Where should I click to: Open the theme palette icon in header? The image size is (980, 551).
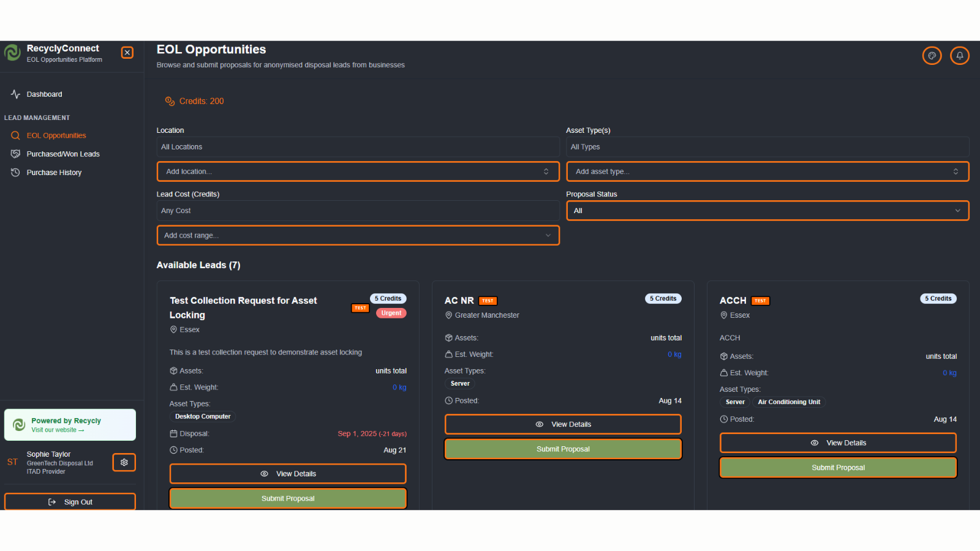pyautogui.click(x=932, y=56)
